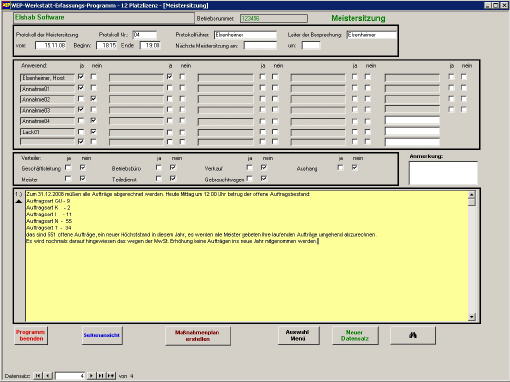510x382 pixels.
Task: Open the Auswahl Menü button
Action: click(x=298, y=335)
